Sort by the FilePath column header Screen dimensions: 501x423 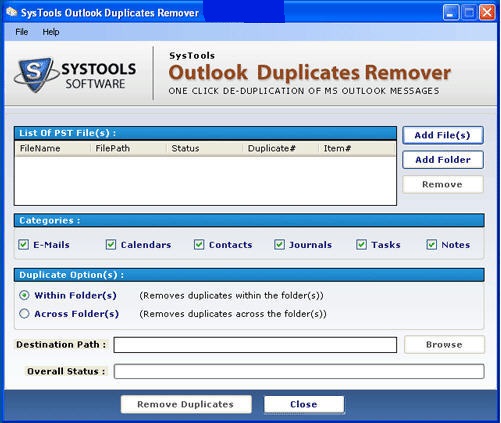pos(128,149)
